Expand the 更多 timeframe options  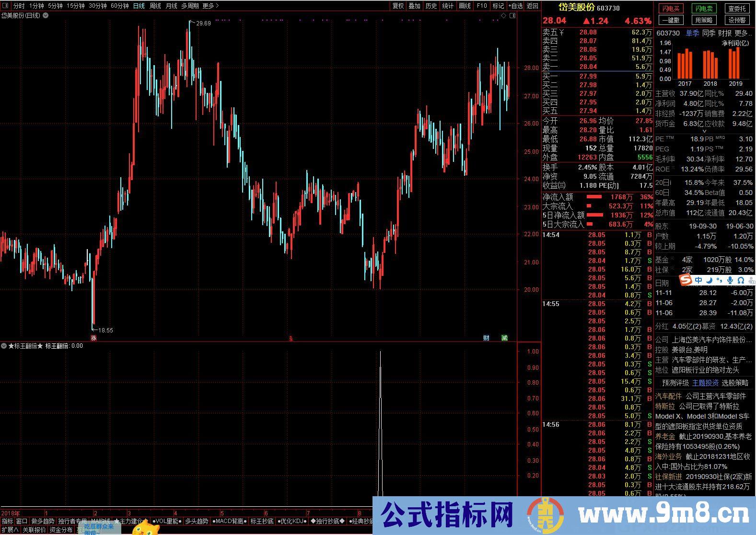[x=210, y=6]
